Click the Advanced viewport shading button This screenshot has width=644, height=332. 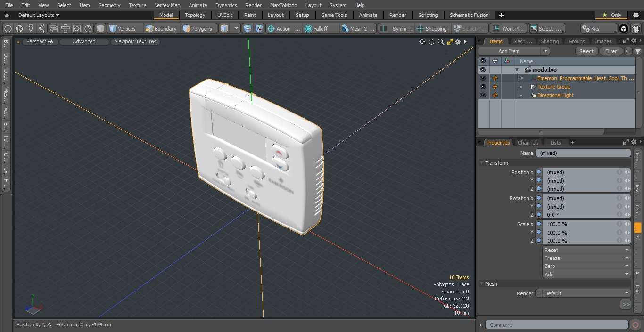84,41
